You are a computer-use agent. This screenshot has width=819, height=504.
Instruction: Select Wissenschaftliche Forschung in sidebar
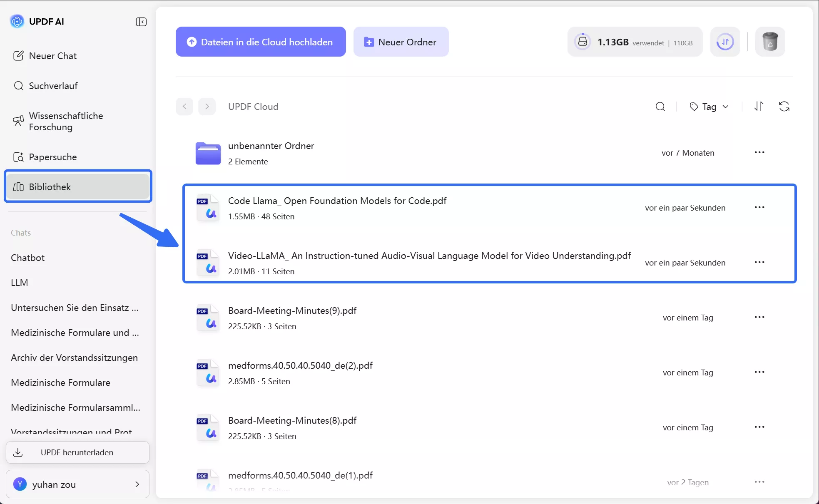pos(66,121)
